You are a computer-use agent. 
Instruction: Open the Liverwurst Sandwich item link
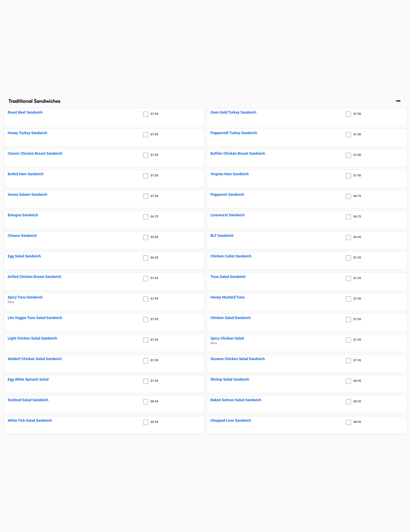pos(227,215)
